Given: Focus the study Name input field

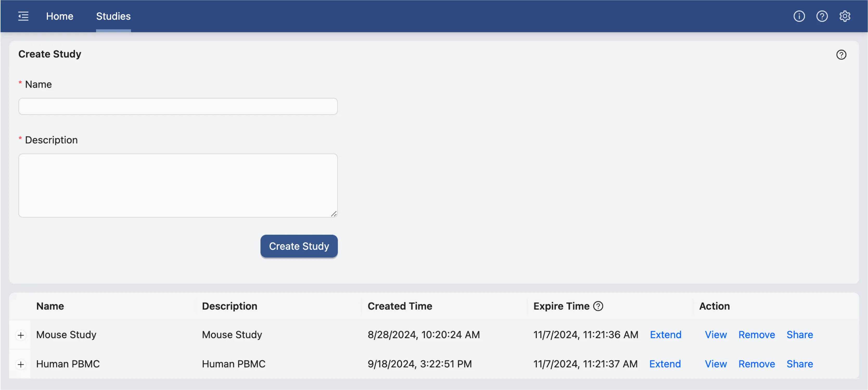Looking at the screenshot, I should click(x=178, y=106).
